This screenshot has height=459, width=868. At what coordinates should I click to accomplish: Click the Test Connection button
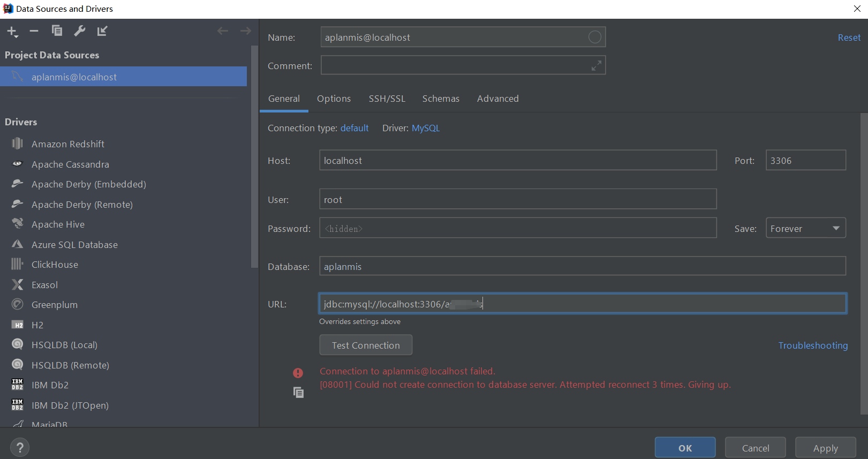(366, 345)
